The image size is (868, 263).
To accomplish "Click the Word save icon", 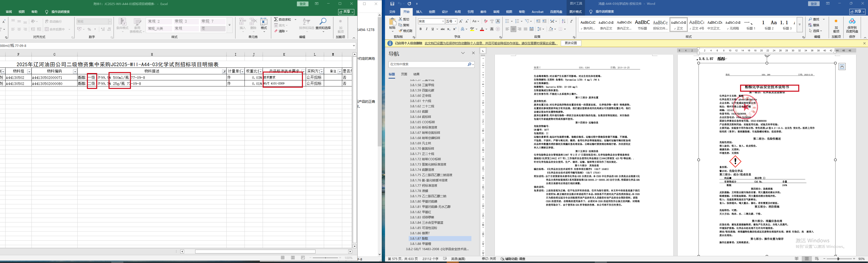I will (392, 4).
